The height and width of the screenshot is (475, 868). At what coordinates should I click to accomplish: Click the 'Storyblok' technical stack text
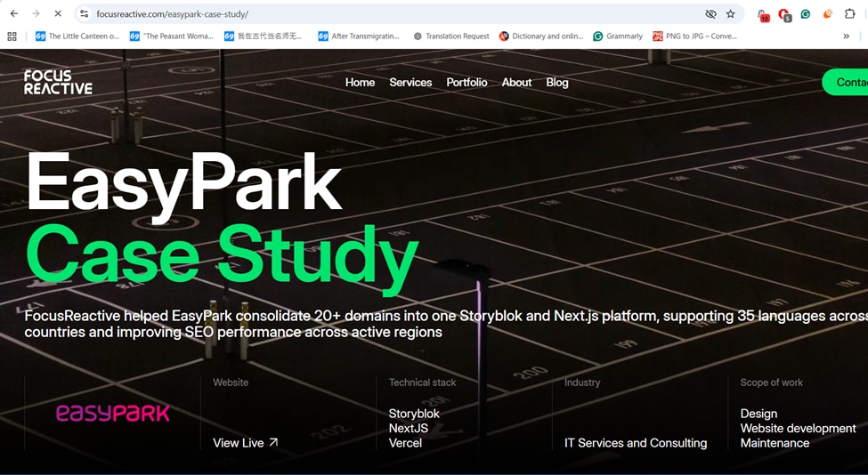[x=414, y=414]
